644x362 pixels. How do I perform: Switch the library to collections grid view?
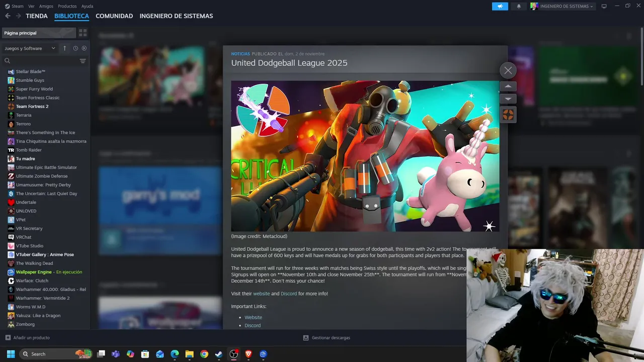[83, 33]
